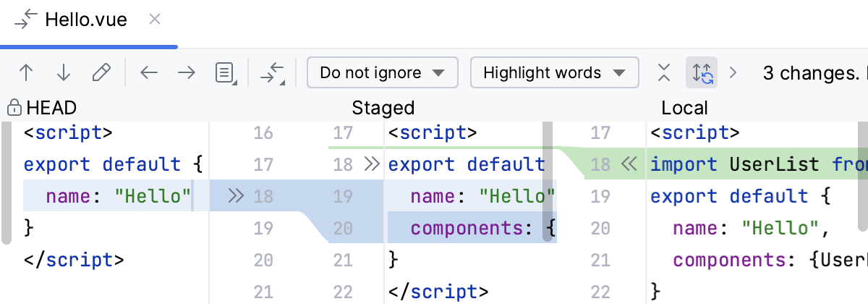Go to previous difference using up arrow

26,72
